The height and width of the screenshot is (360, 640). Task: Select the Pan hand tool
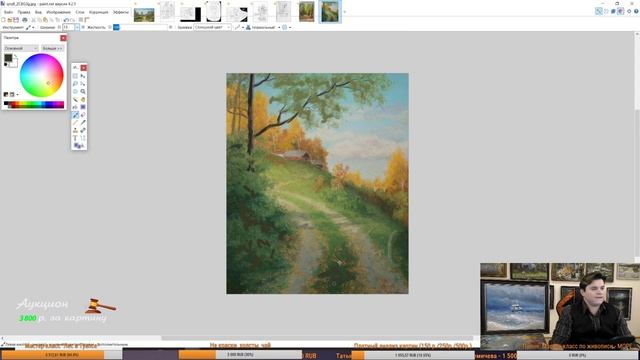tap(83, 99)
